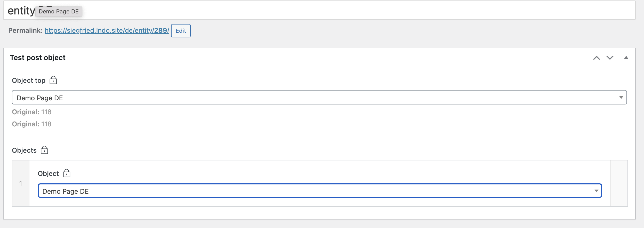Click the right-hand repeater row handle column
The width and height of the screenshot is (644, 228).
(619, 183)
